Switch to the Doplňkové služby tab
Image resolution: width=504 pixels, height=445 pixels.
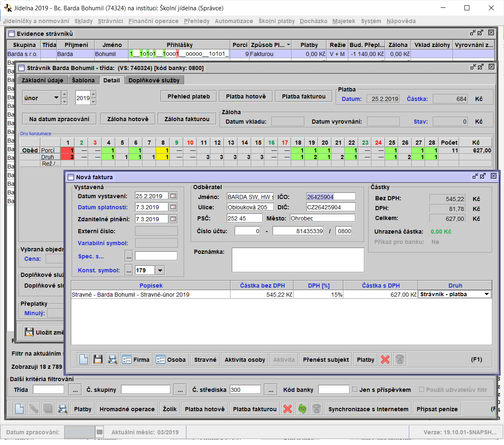(x=154, y=80)
